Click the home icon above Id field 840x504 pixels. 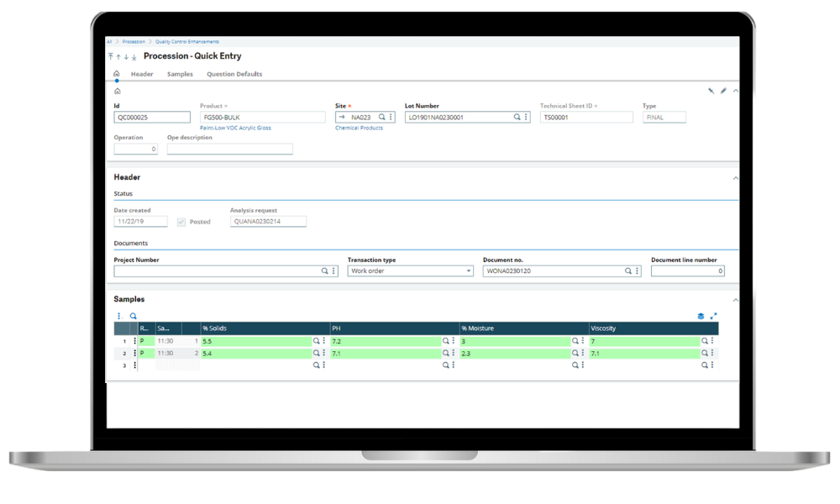tap(118, 91)
